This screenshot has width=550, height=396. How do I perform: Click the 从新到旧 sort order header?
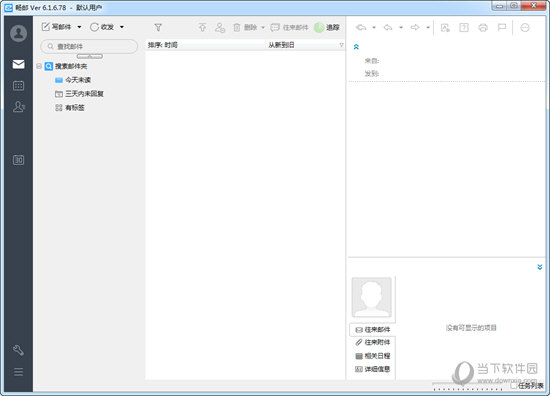point(281,45)
